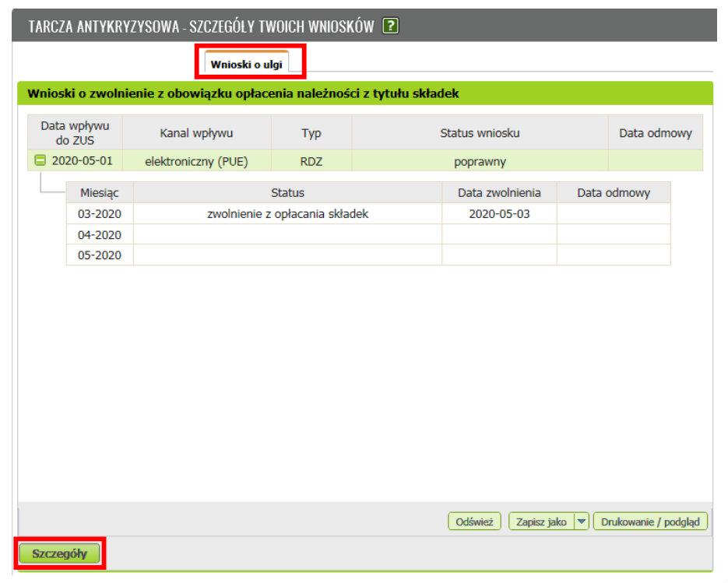Open the help question mark icon
The image size is (728, 583).
[391, 26]
